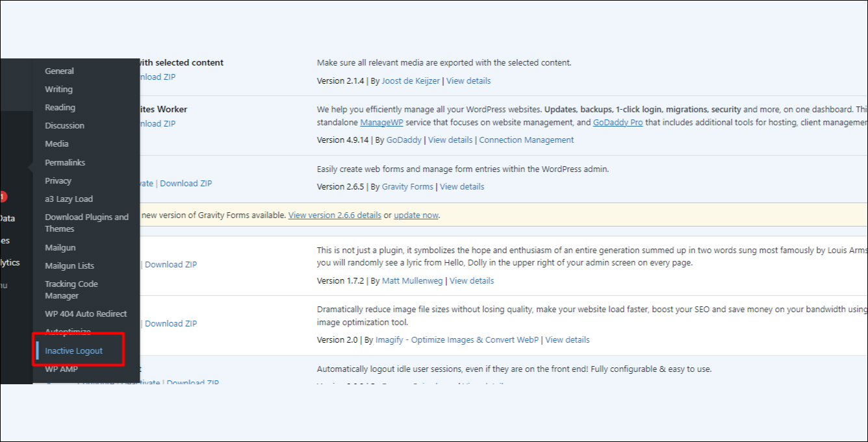Click the 'Version 2.1.4' text
868x442 pixels.
point(340,80)
